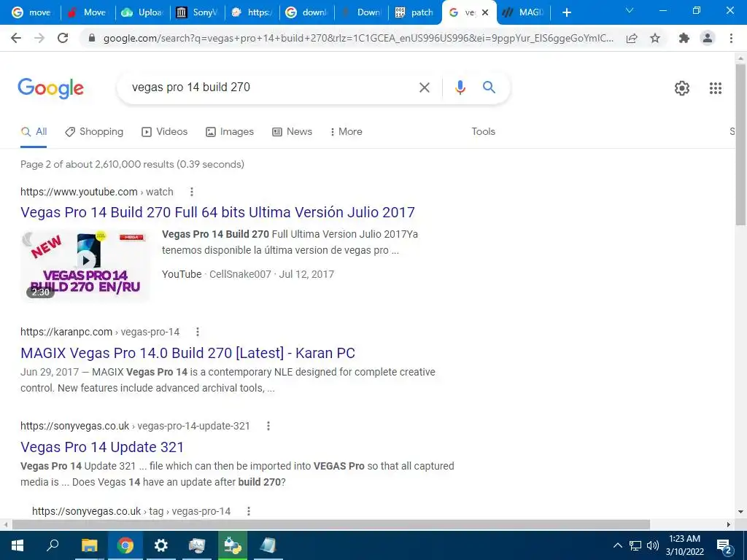Open options for sonyvegas.co.uk tag result
The image size is (747, 560).
(x=248, y=511)
